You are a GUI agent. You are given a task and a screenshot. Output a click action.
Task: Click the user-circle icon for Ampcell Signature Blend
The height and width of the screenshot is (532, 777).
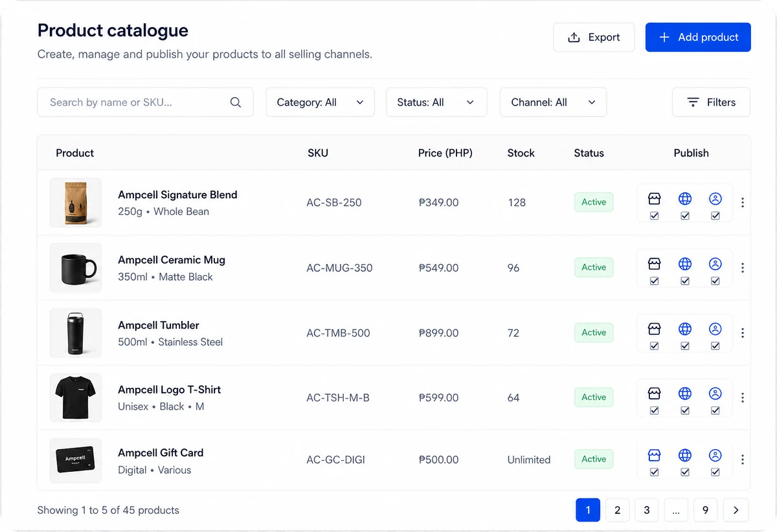[715, 199]
